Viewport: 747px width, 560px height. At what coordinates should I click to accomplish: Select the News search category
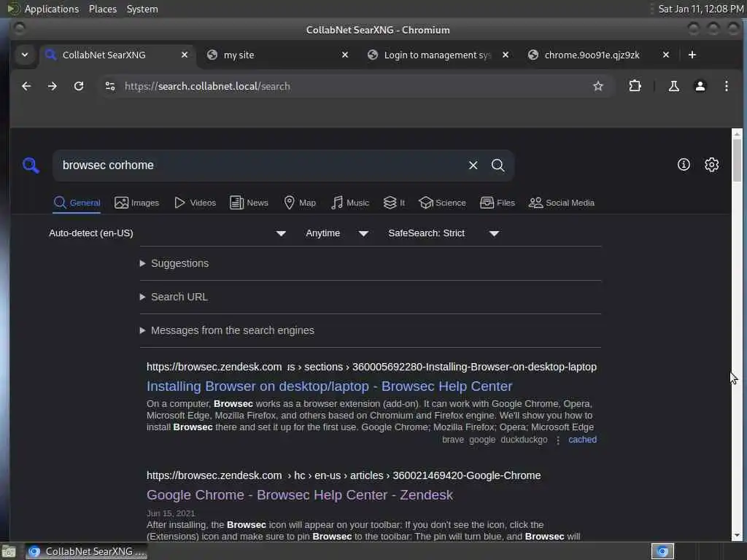[x=249, y=203]
